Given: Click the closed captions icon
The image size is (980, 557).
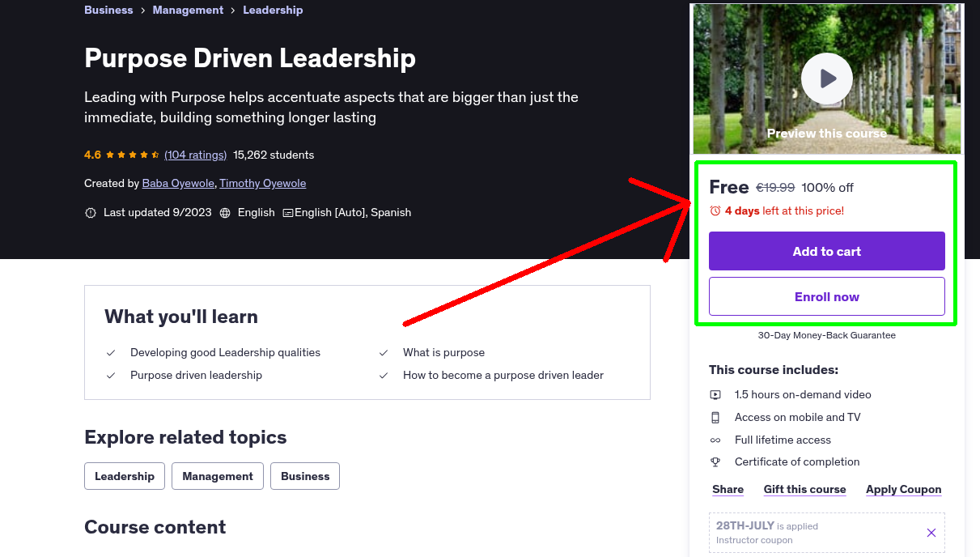Looking at the screenshot, I should tap(287, 213).
